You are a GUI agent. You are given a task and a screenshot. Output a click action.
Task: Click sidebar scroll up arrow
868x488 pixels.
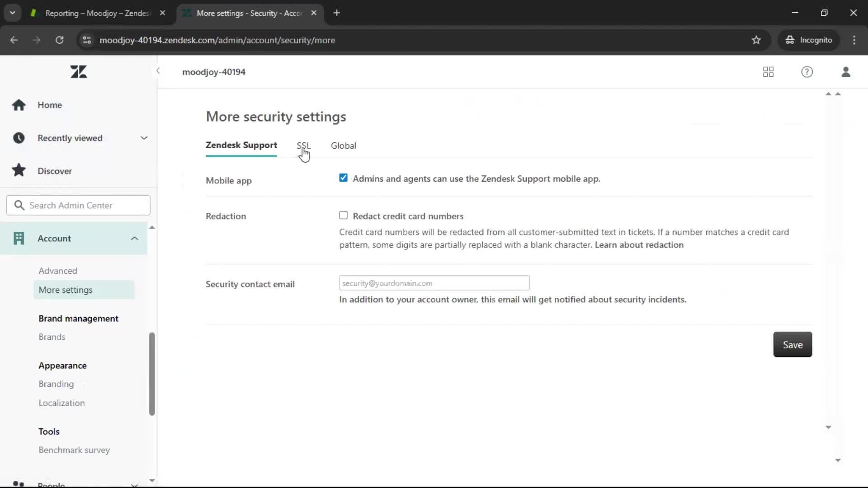[x=152, y=227]
